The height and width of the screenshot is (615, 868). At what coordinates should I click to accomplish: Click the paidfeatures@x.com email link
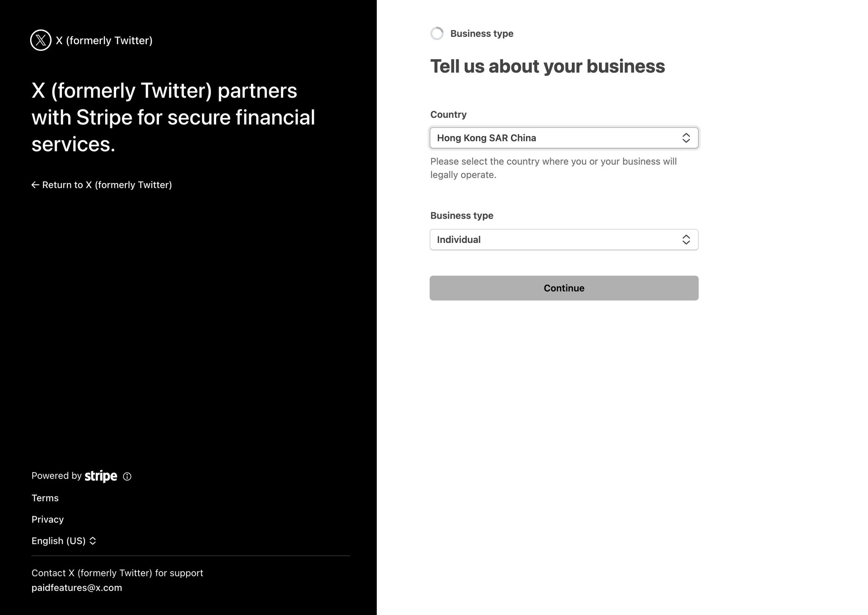[77, 588]
